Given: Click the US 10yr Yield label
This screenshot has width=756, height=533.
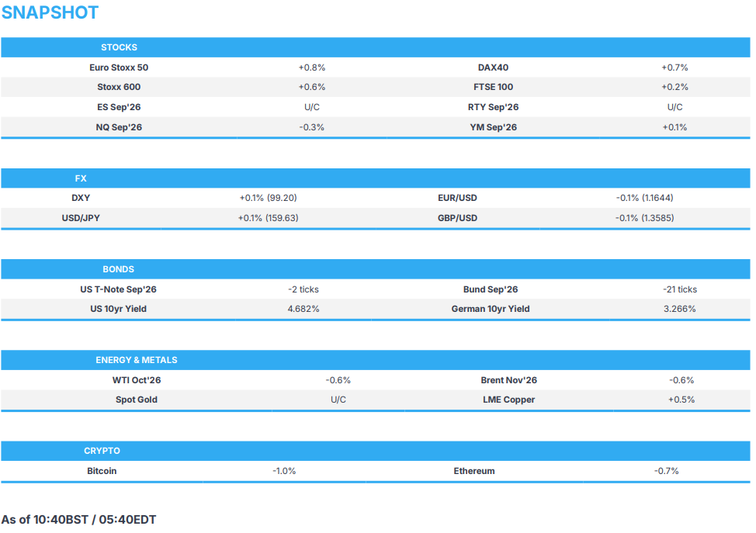Looking at the screenshot, I should (x=118, y=309).
